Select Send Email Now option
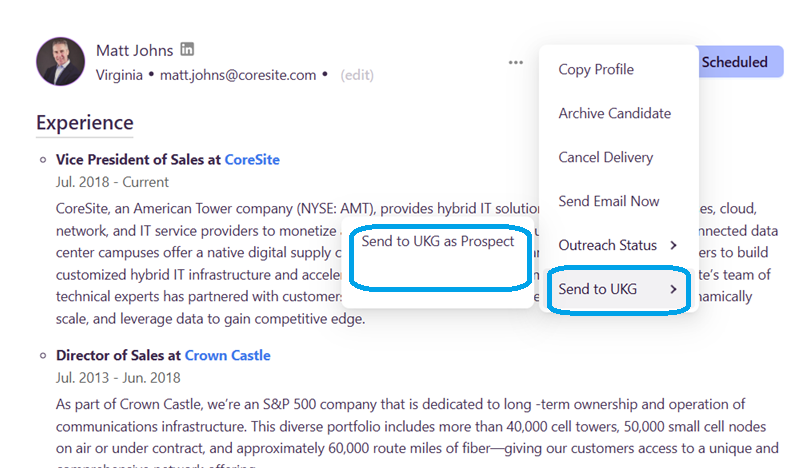 [x=609, y=202]
